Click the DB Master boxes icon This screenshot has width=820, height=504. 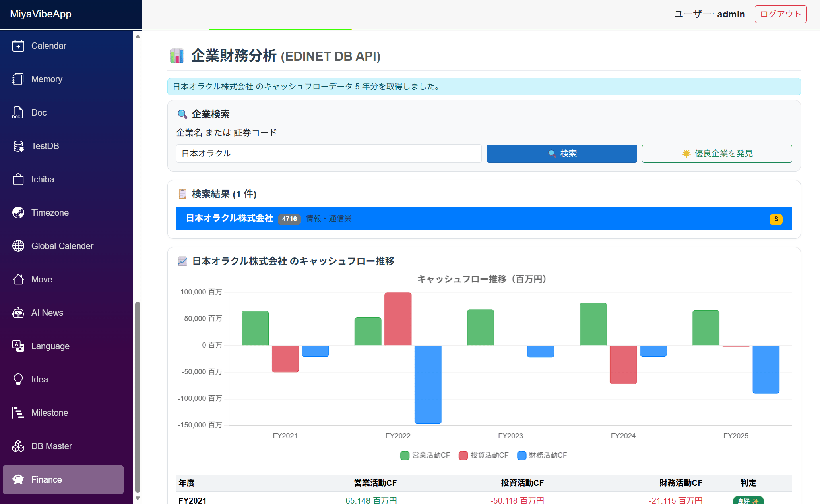coord(18,446)
